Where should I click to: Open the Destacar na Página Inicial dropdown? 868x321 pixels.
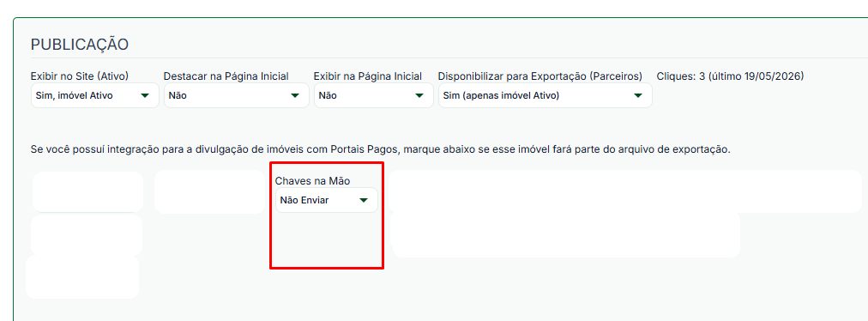pos(237,95)
